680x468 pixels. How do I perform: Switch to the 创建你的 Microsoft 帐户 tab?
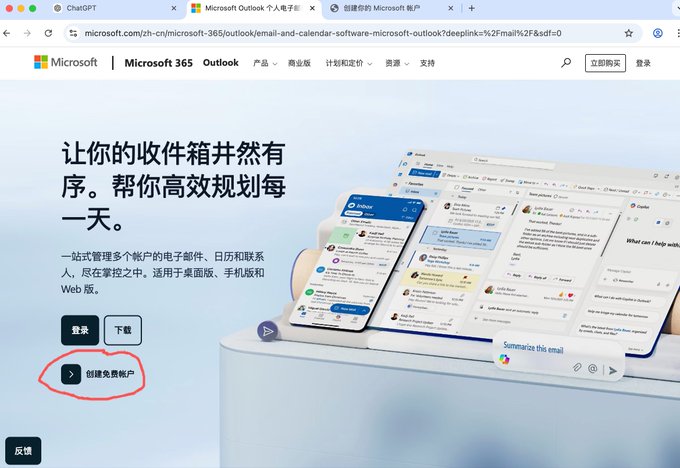click(x=392, y=8)
